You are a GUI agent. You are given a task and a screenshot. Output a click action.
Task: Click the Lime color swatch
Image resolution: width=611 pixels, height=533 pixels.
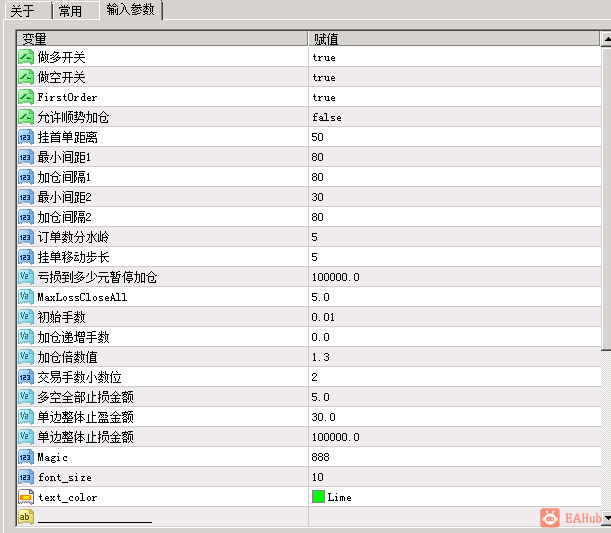318,497
